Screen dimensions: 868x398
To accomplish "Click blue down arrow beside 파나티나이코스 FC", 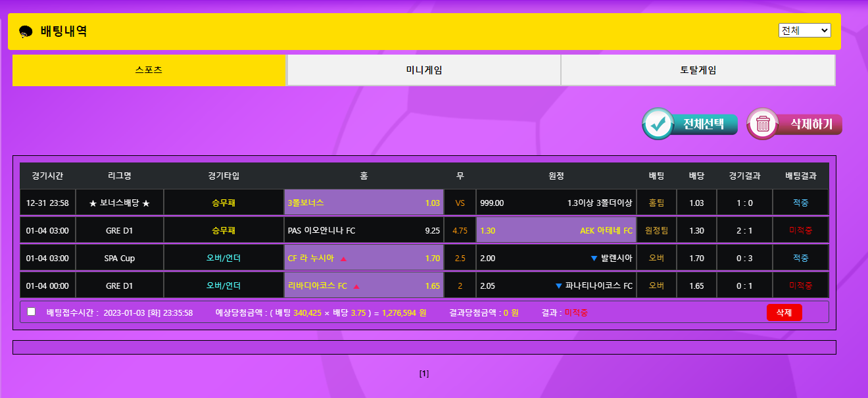I will [559, 286].
